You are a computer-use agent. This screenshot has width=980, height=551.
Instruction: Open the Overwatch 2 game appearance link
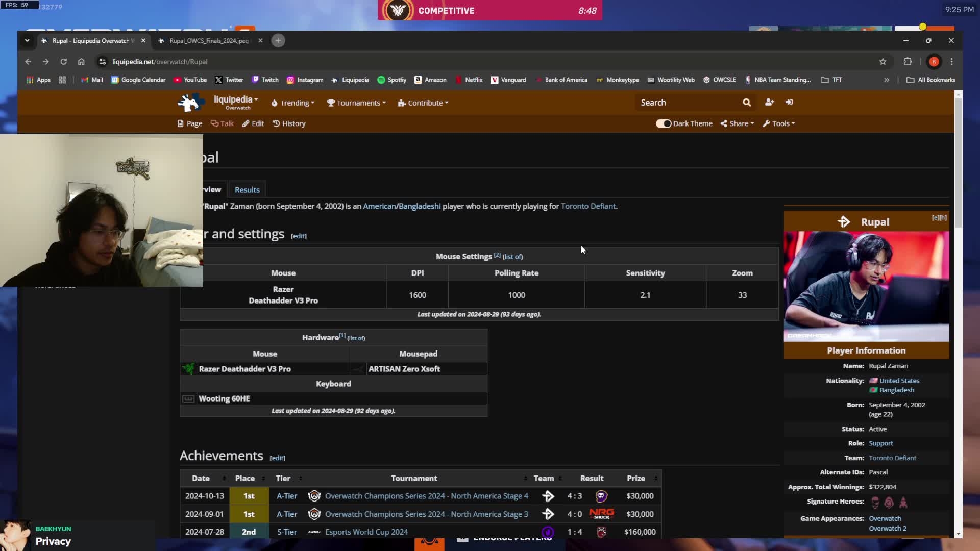tap(888, 529)
